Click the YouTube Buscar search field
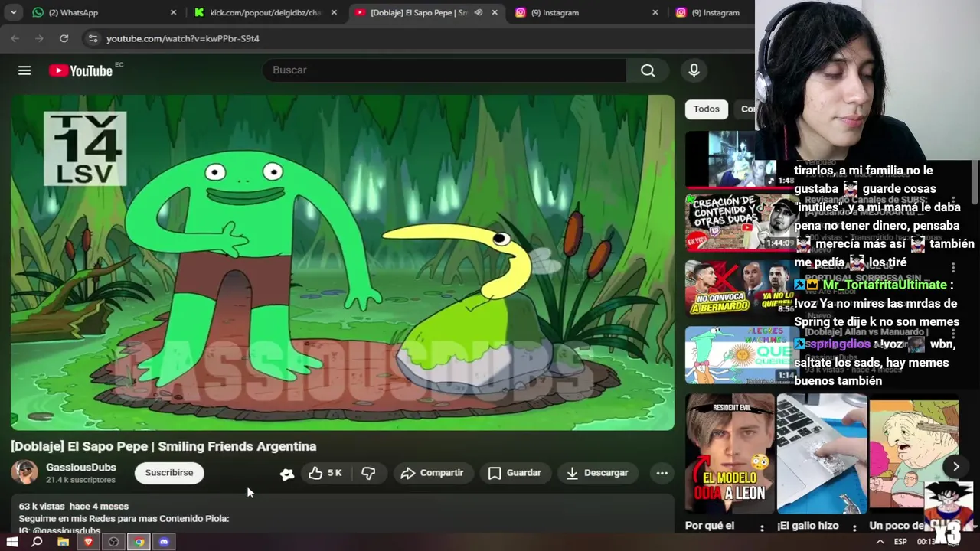The height and width of the screenshot is (551, 980). click(444, 70)
